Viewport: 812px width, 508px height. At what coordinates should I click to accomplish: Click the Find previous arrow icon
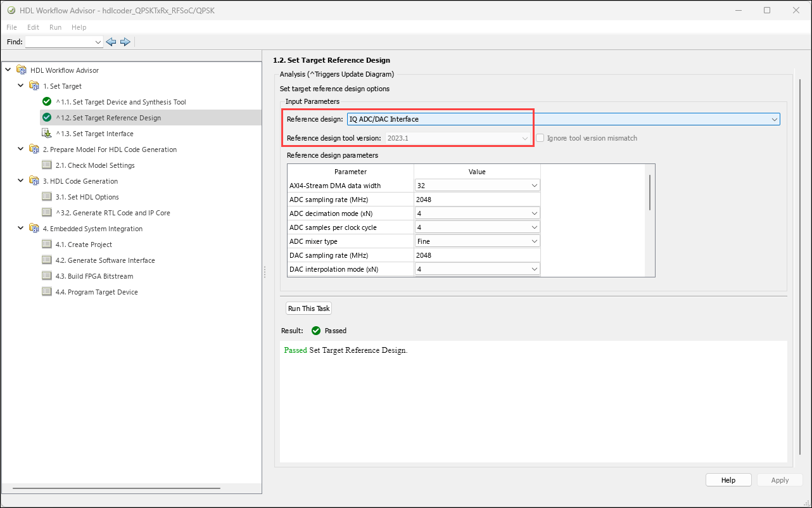coord(111,42)
